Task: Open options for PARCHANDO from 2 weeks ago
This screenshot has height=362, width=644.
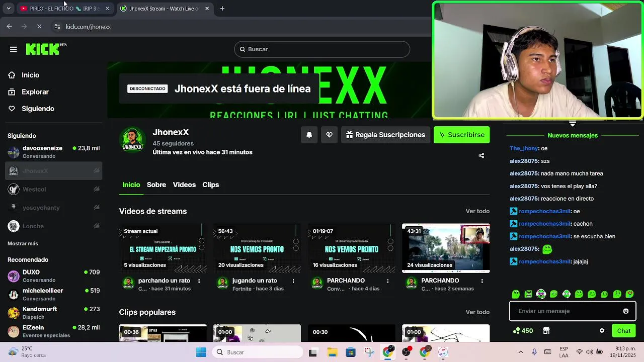Action: tap(482, 281)
